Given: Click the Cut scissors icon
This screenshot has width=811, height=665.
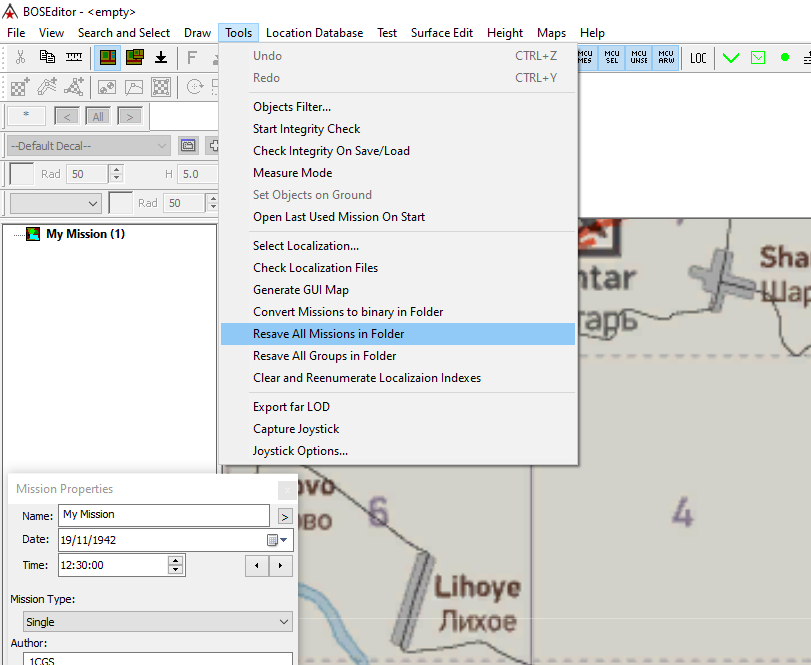Looking at the screenshot, I should pyautogui.click(x=20, y=57).
